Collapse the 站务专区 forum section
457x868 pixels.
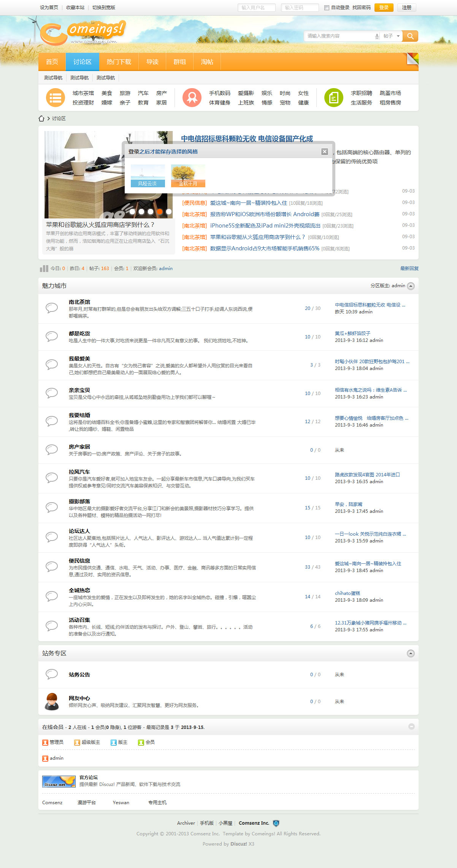tap(411, 653)
